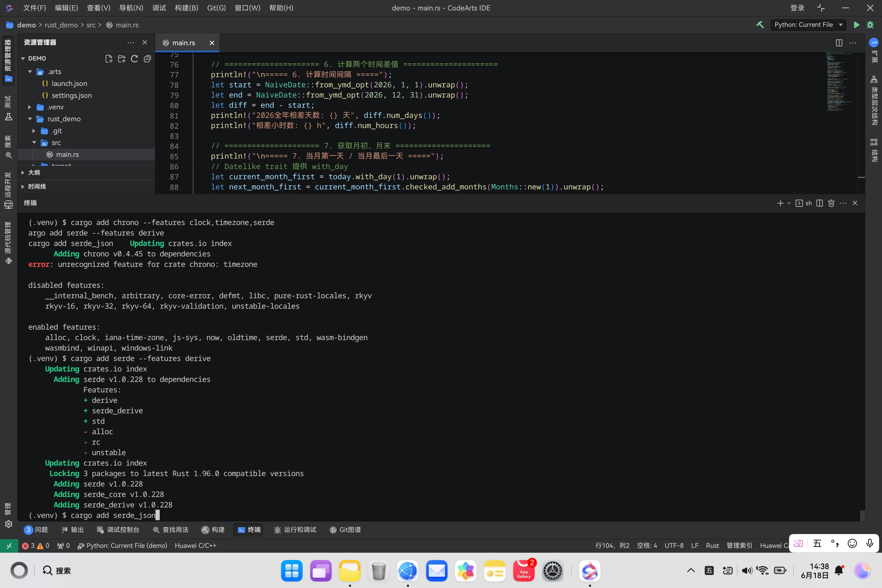882x588 pixels.
Task: Open the notification bell in system tray
Action: pyautogui.click(x=839, y=570)
